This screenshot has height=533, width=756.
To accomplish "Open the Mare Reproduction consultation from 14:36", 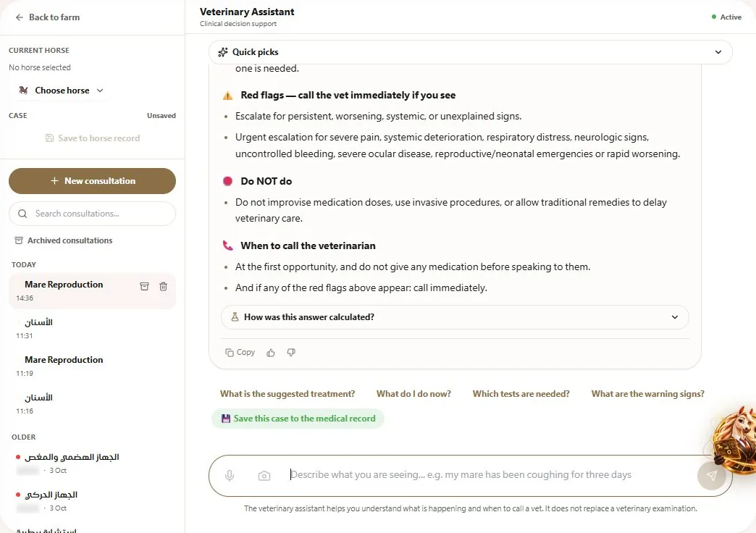I will [x=92, y=291].
